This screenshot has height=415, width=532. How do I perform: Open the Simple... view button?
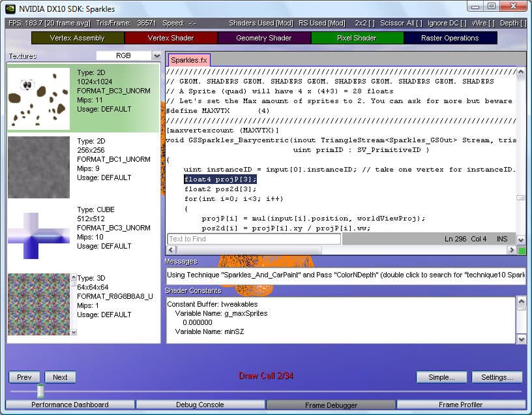point(441,377)
